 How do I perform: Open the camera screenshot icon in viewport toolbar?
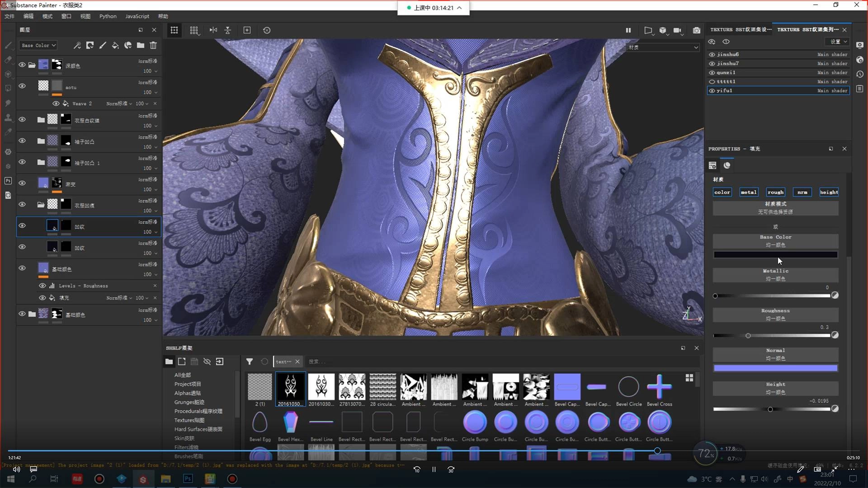tap(696, 30)
